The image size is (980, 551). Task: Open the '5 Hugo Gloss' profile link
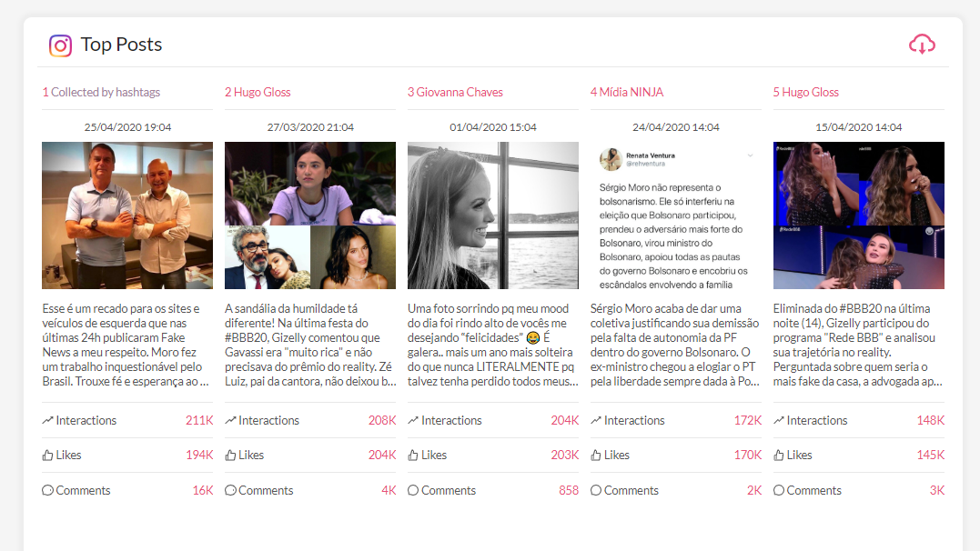pyautogui.click(x=805, y=93)
